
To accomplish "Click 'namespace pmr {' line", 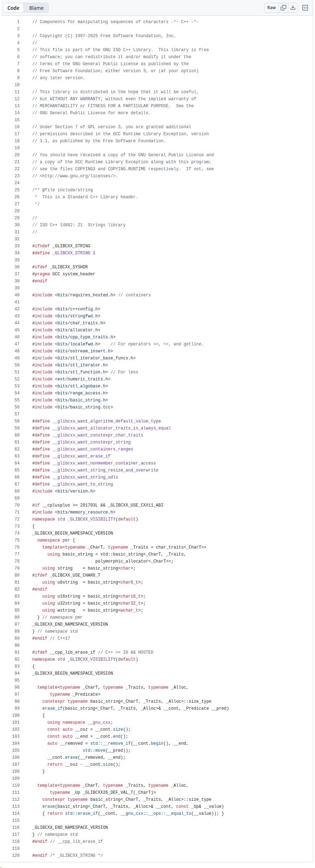I will 56,540.
